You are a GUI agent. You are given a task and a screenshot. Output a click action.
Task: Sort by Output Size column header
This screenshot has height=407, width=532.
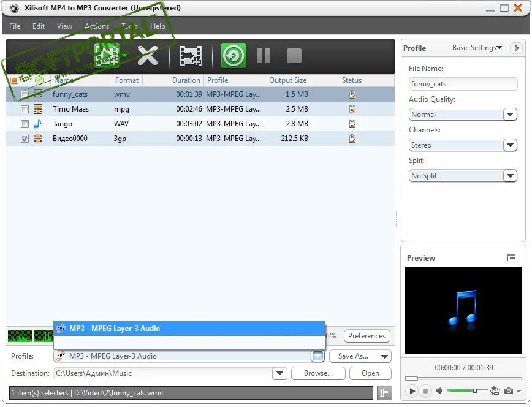pos(287,80)
